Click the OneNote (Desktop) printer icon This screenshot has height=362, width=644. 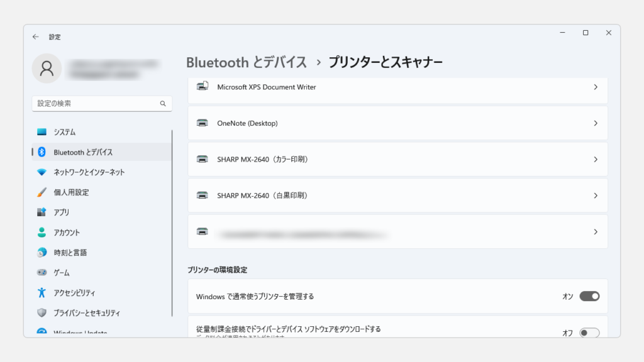pyautogui.click(x=203, y=123)
